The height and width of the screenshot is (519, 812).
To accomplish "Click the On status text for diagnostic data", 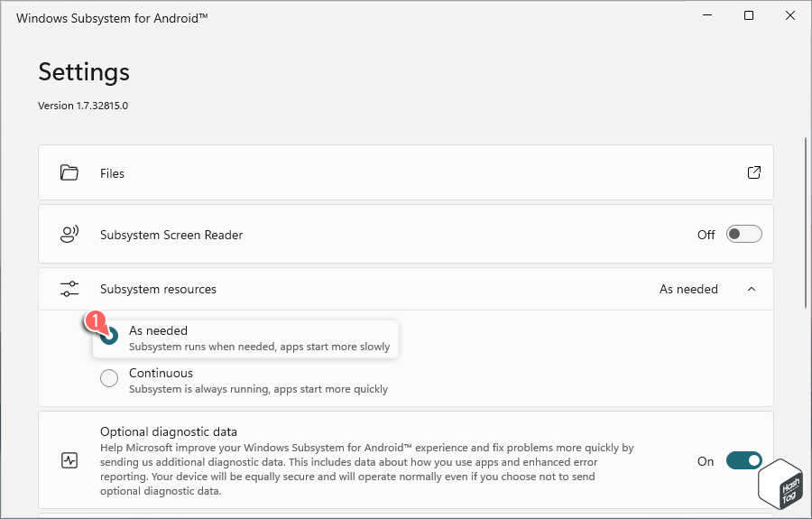I will (x=706, y=461).
